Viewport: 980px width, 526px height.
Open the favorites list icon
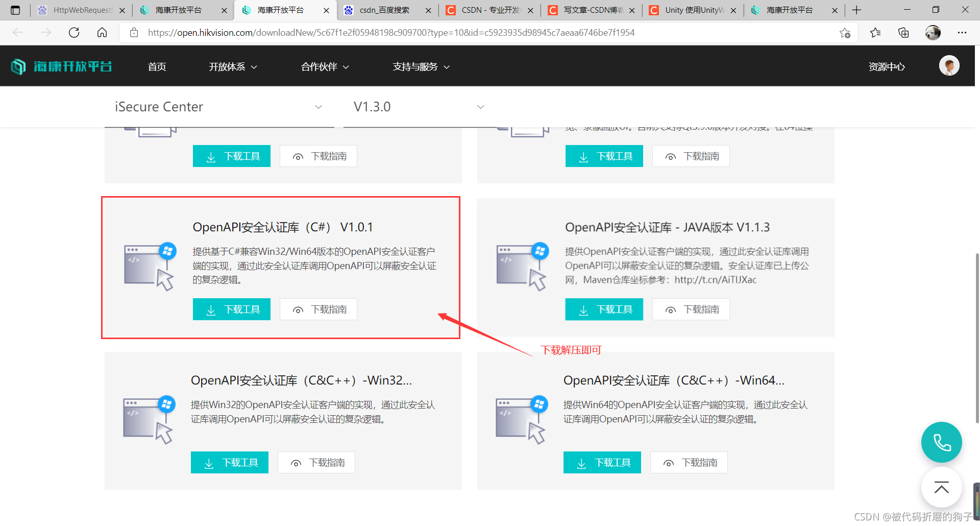pyautogui.click(x=875, y=33)
